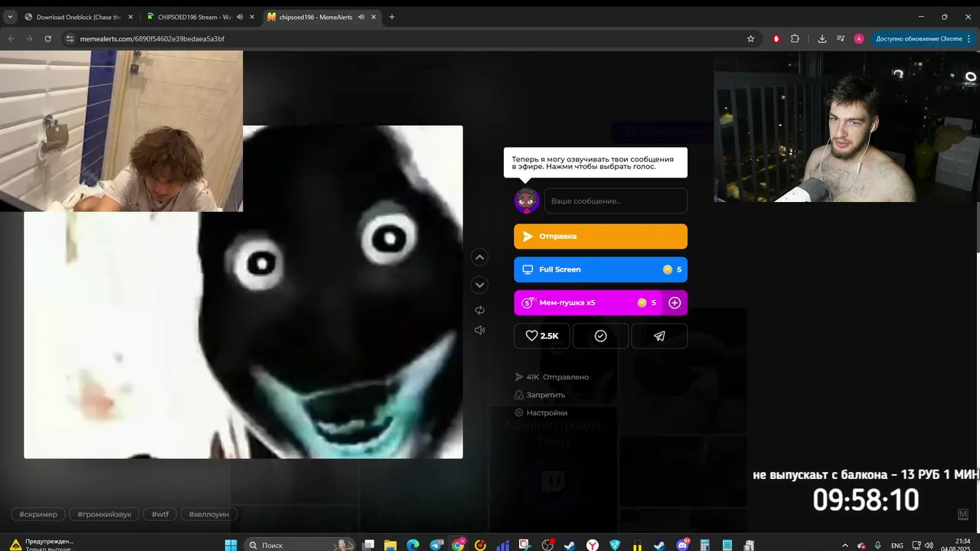Mute audio on CHIPSOED196 Stream tab
The width and height of the screenshot is (980, 551).
pos(240,17)
